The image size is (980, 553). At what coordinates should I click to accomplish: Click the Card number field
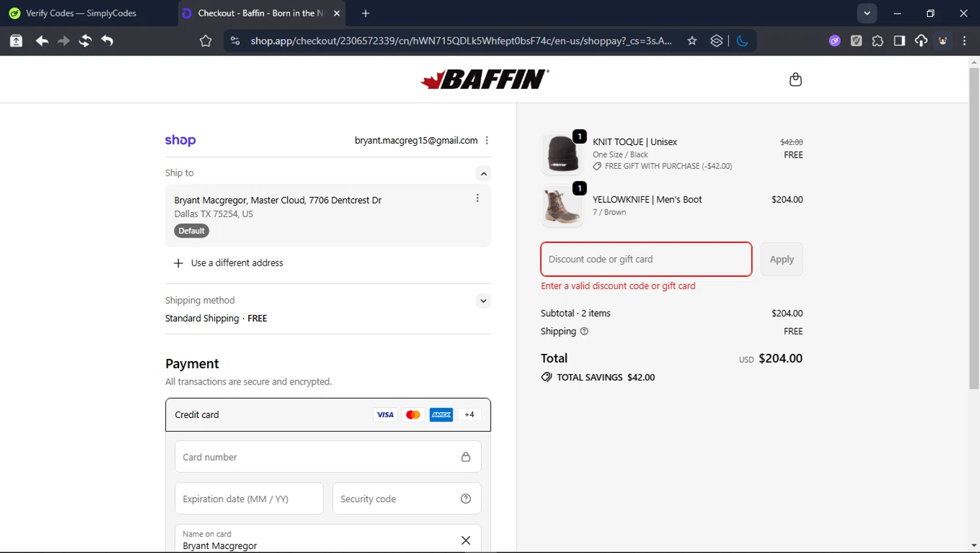click(x=328, y=457)
